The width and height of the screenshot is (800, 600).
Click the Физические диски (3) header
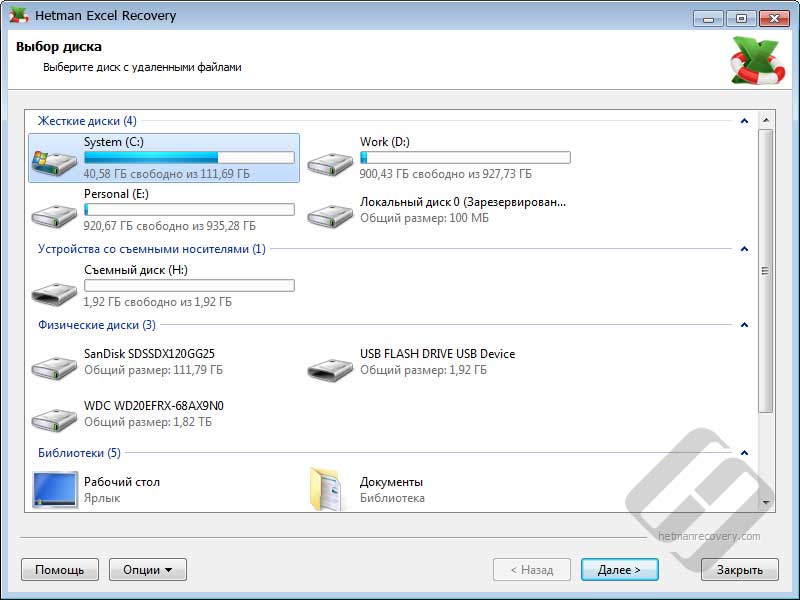pyautogui.click(x=97, y=325)
